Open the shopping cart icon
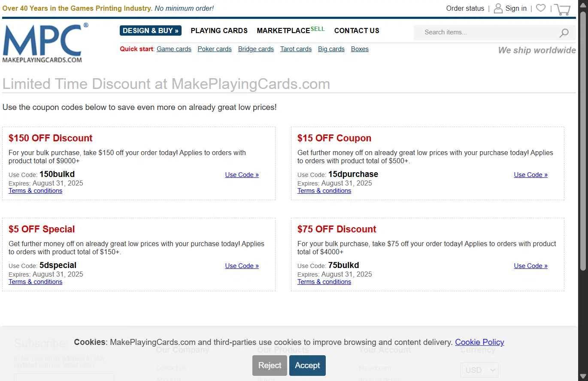Viewport: 588px width, 381px height. pyautogui.click(x=562, y=9)
